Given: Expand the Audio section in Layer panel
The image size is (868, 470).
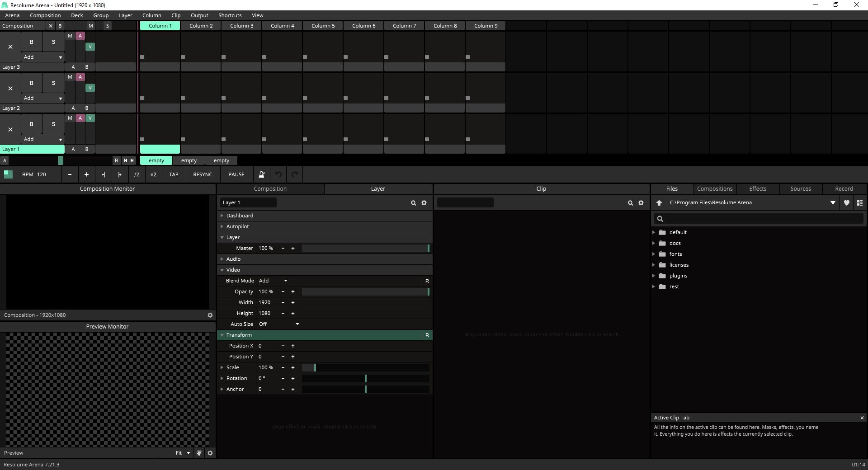Looking at the screenshot, I should pyautogui.click(x=222, y=259).
